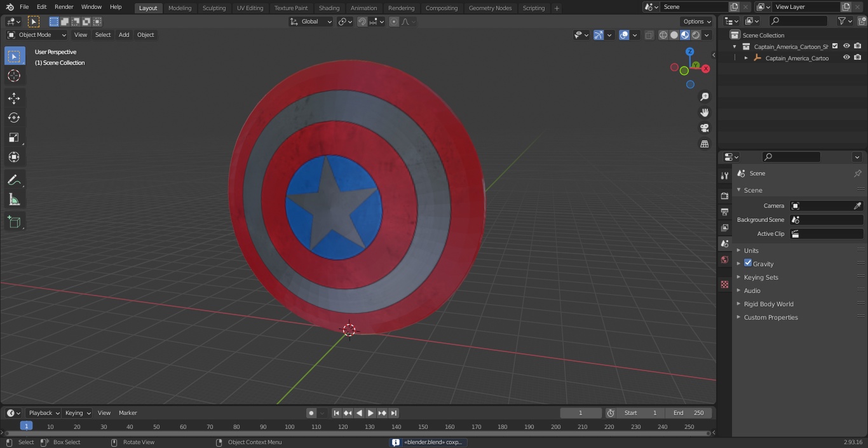Hide the Captain_America_Cartoon_Sh collection with eye icon
The image size is (868, 448).
tap(846, 46)
